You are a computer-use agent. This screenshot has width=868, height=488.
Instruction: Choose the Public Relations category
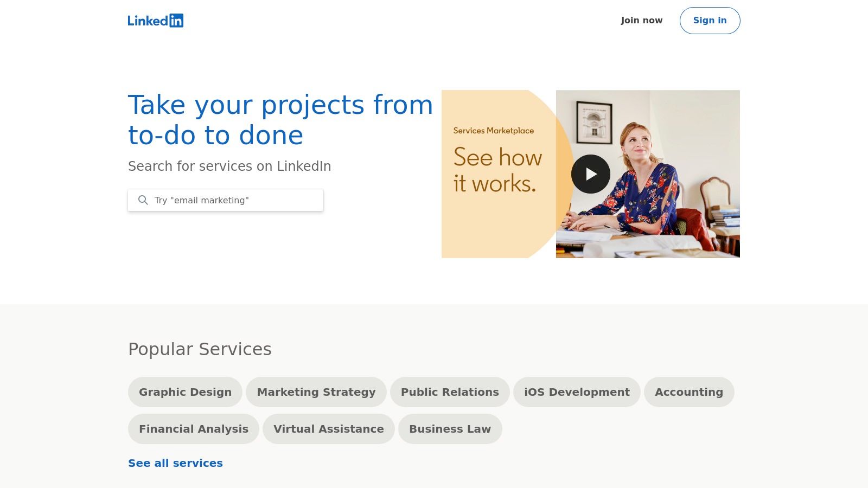pos(449,391)
